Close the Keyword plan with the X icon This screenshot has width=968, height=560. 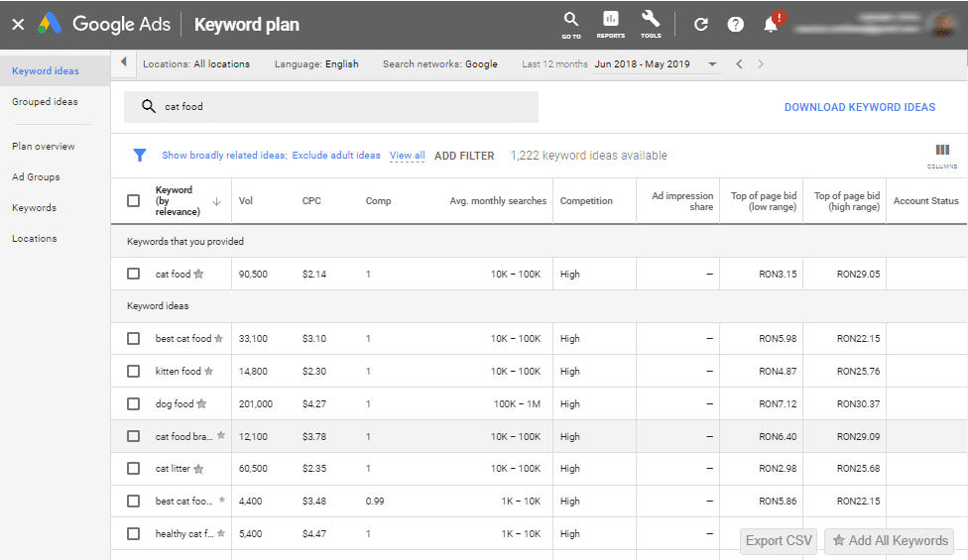[18, 25]
